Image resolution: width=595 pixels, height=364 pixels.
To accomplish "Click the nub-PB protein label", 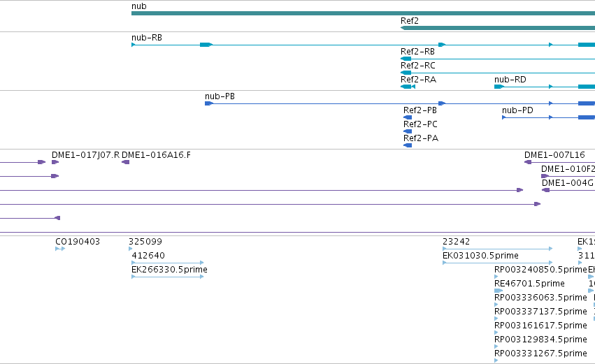I will tap(220, 96).
